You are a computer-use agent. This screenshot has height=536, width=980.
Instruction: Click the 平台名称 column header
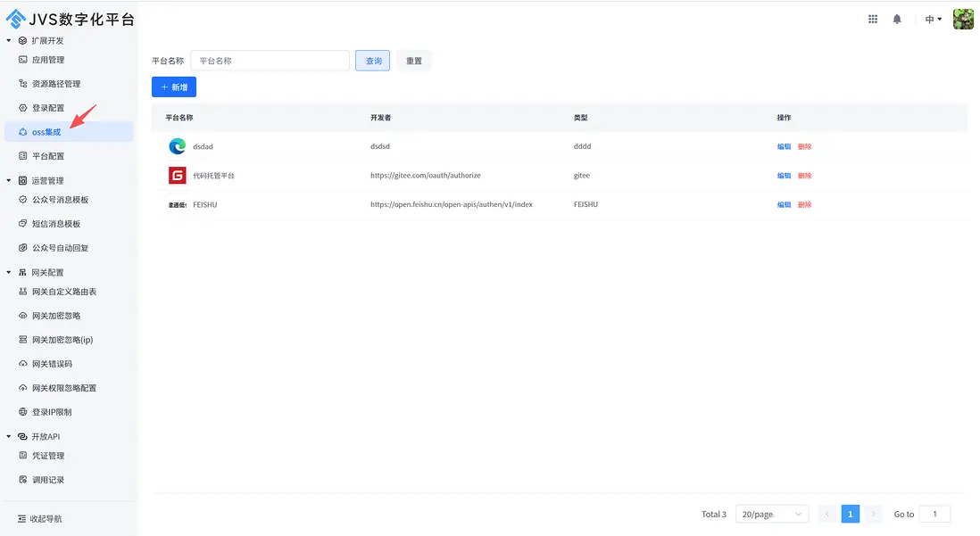pyautogui.click(x=179, y=118)
